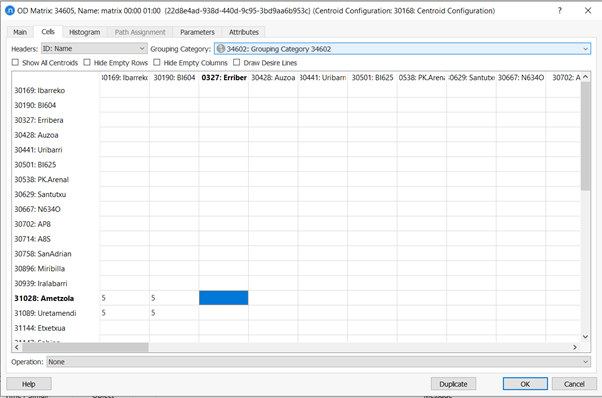Select the 31089: Uretamendi row header

tap(45, 313)
